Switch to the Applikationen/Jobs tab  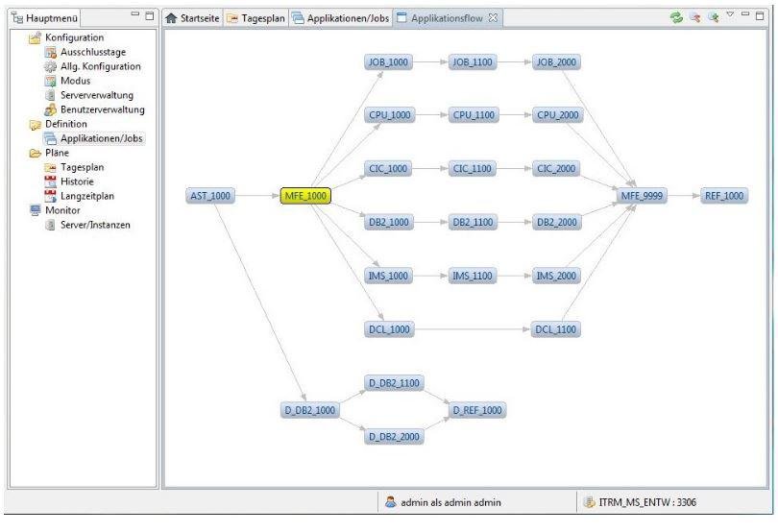341,18
